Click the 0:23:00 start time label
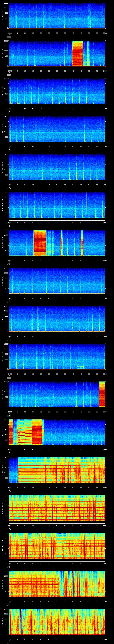 pyautogui.click(x=9, y=71)
